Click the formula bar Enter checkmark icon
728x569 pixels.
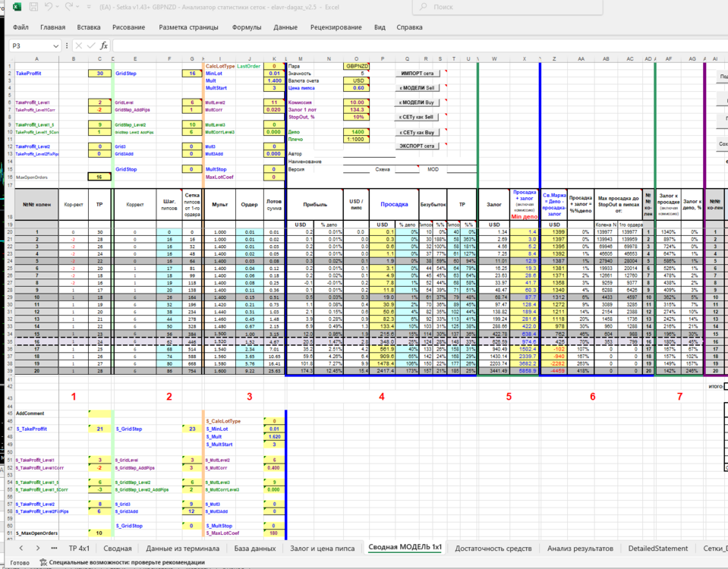pos(91,46)
